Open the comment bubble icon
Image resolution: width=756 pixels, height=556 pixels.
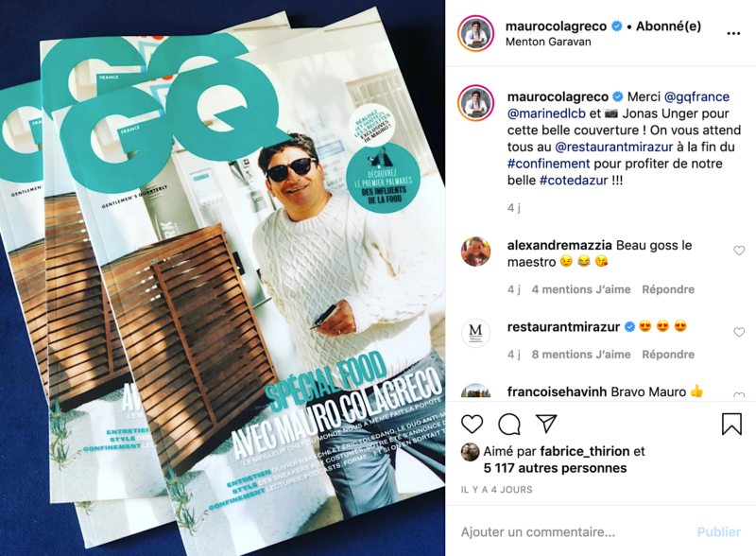pyautogui.click(x=509, y=425)
